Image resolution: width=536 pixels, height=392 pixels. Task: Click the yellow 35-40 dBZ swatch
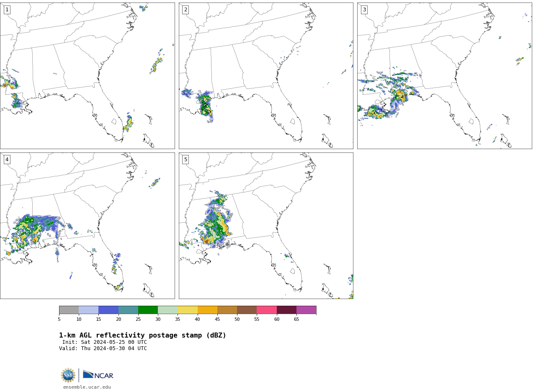click(188, 310)
